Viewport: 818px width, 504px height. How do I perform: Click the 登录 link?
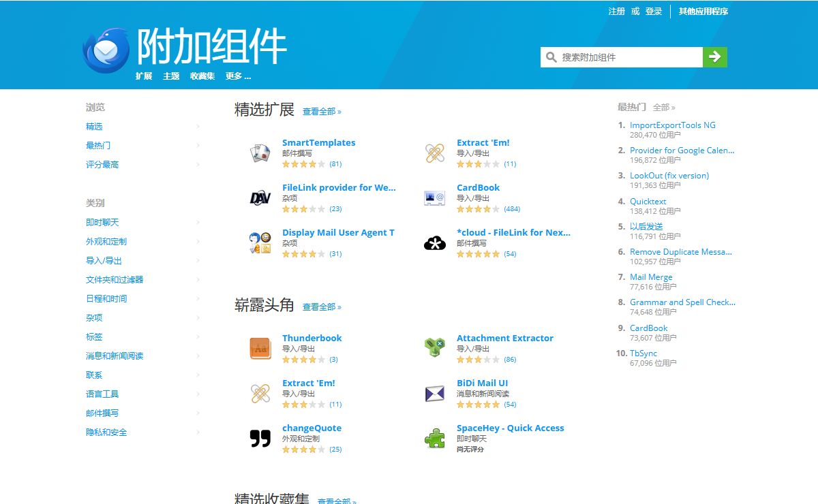654,12
